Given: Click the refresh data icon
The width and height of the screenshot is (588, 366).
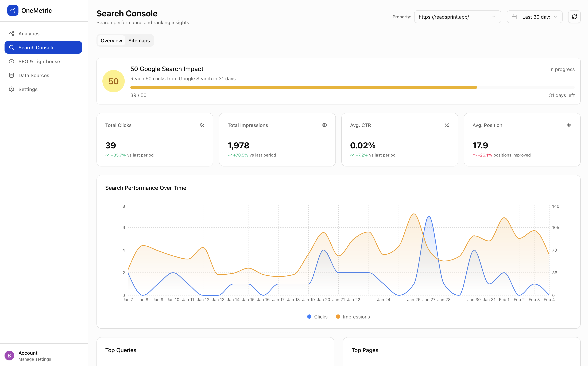Looking at the screenshot, I should click(574, 17).
